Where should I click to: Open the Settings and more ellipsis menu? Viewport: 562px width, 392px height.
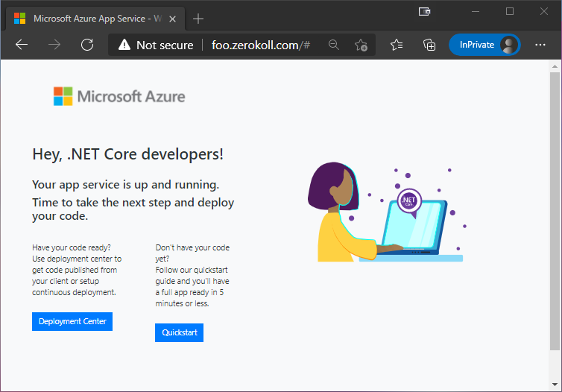click(x=540, y=45)
